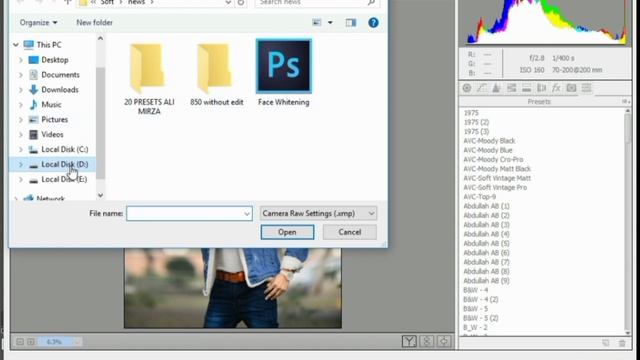The image size is (640, 360).
Task: Collapse the This PC tree node
Action: [16, 45]
